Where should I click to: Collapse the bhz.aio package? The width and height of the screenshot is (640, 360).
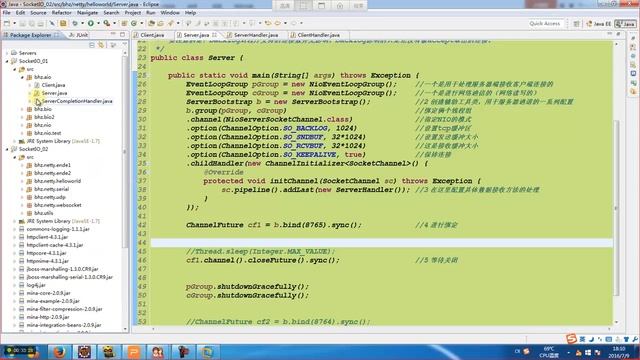(22, 77)
